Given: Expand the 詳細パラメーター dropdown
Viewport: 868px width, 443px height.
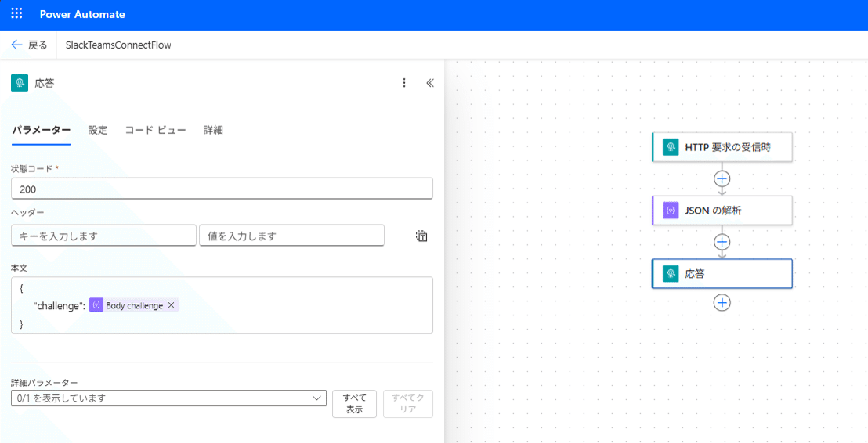Looking at the screenshot, I should pos(169,398).
